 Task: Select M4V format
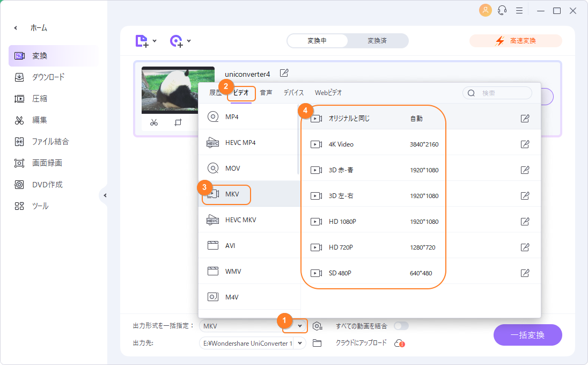pos(249,297)
